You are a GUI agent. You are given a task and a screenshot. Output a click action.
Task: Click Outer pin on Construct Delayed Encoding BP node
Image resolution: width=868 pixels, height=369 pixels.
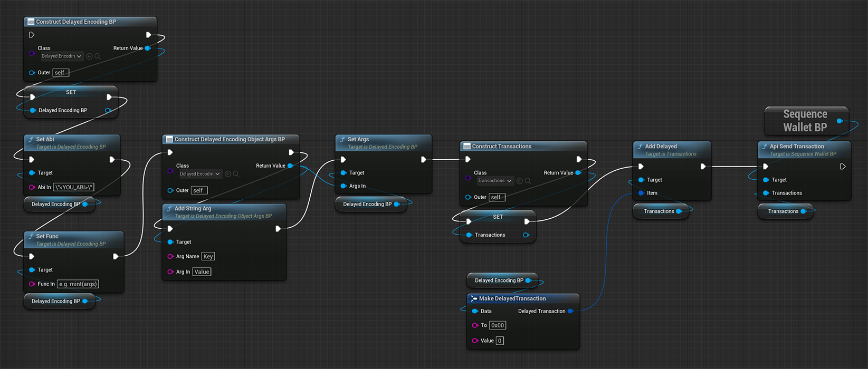click(x=32, y=73)
